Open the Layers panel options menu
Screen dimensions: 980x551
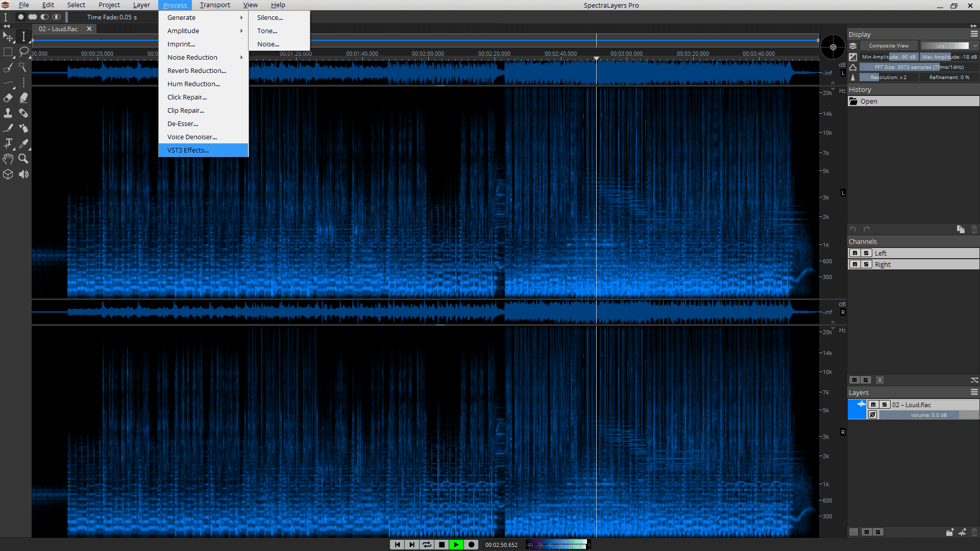coord(974,392)
